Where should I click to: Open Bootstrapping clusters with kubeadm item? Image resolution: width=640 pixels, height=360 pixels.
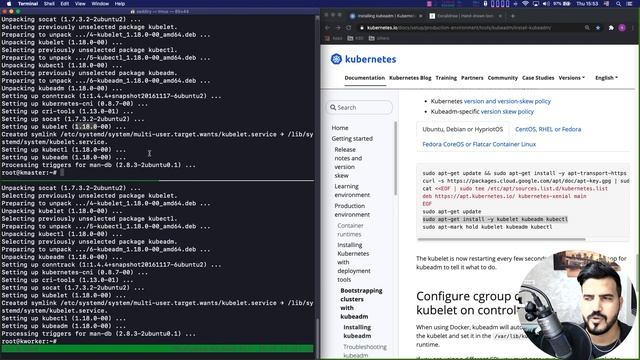click(x=361, y=303)
